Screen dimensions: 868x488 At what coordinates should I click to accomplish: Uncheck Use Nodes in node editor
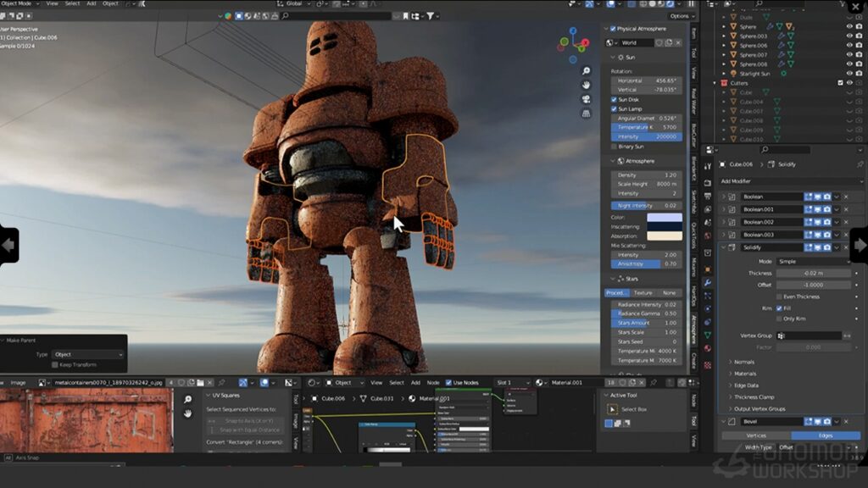point(448,382)
